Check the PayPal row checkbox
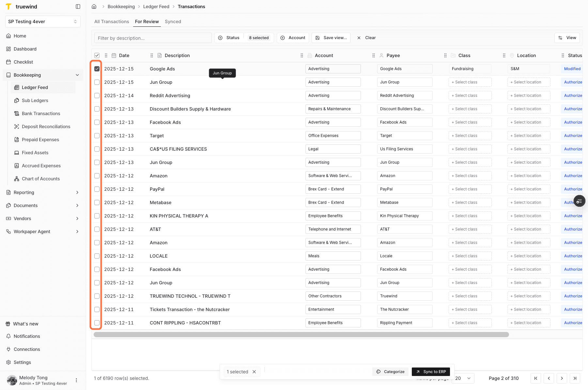 (x=97, y=189)
